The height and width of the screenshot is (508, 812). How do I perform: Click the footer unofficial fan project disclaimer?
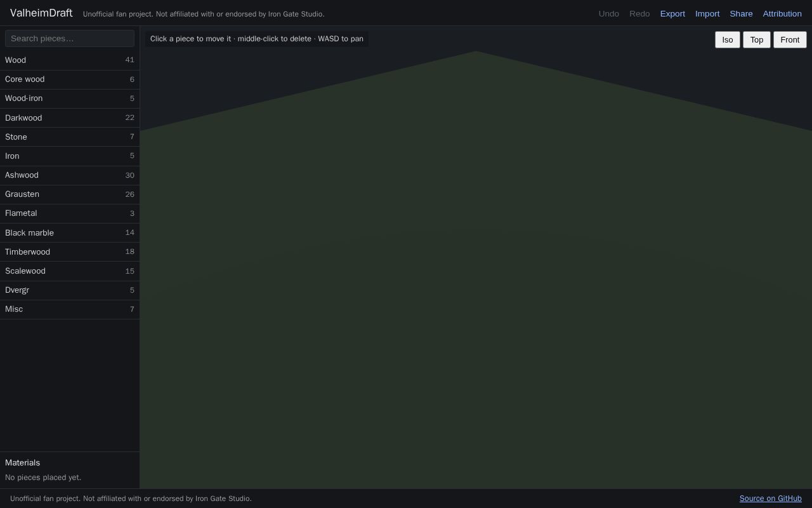pos(131,498)
